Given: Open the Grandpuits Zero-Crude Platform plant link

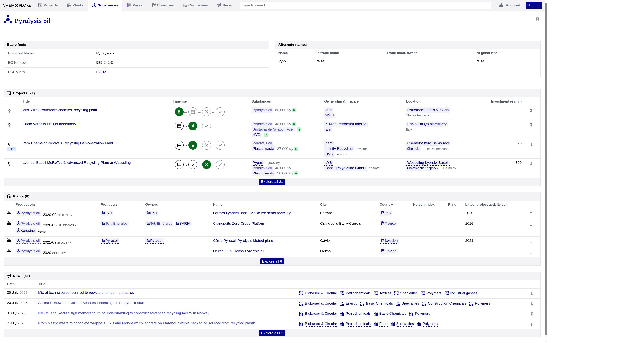Looking at the screenshot, I should tap(239, 224).
